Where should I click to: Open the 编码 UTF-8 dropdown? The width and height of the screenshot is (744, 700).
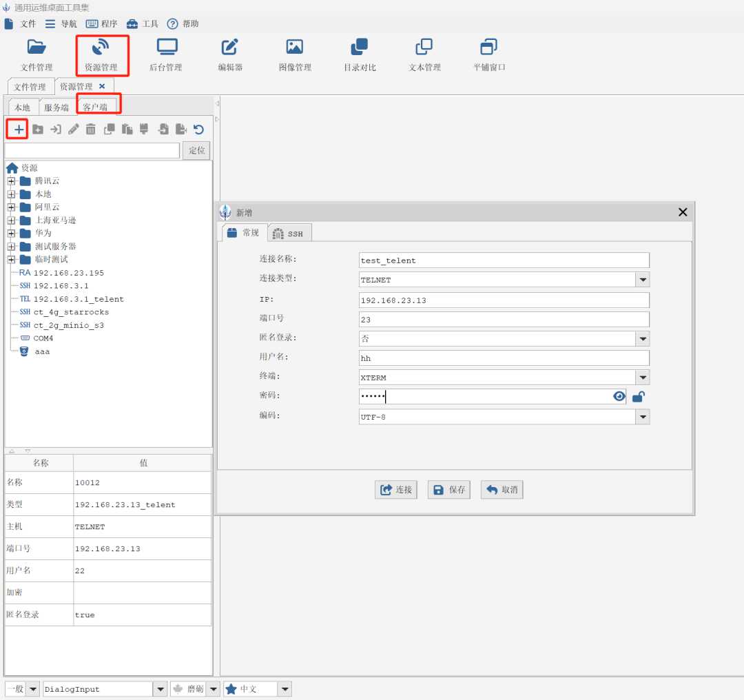(643, 417)
